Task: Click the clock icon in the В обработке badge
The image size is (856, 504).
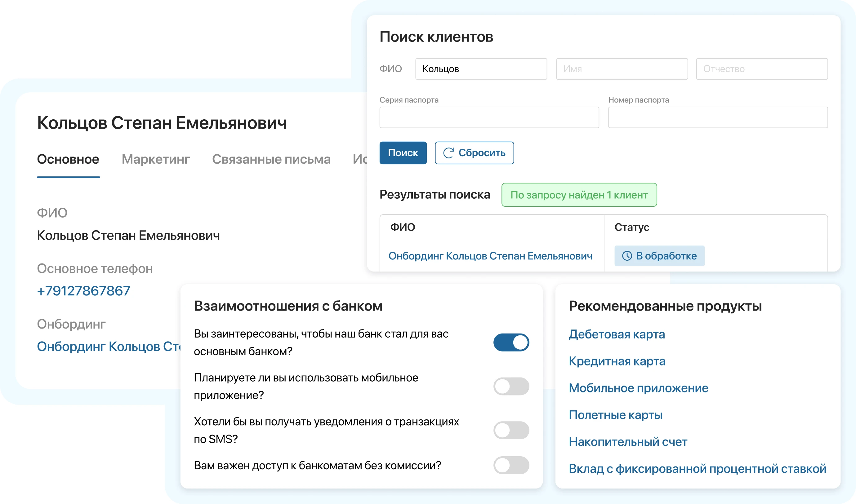Action: 626,256
